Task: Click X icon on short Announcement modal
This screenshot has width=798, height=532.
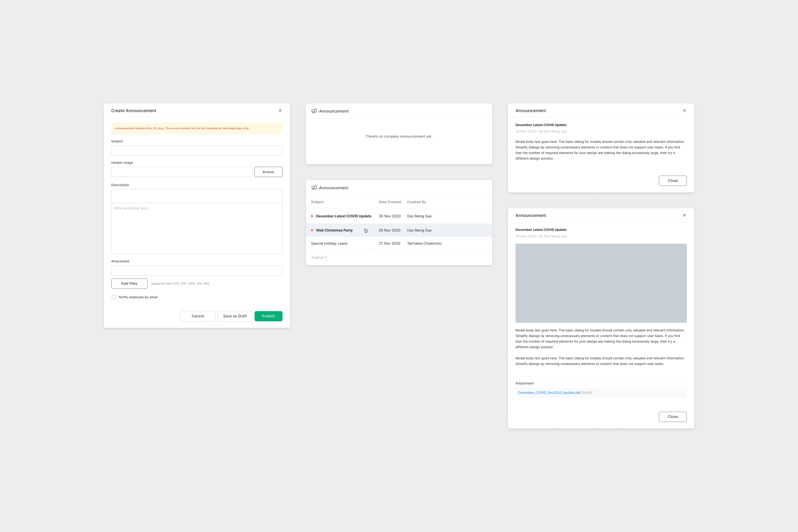Action: pyautogui.click(x=684, y=111)
